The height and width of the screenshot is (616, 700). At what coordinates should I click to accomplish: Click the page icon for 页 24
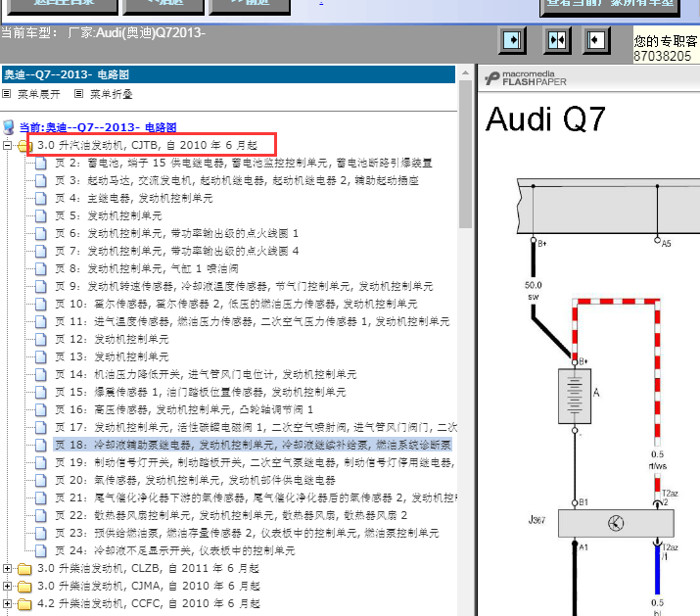[x=40, y=550]
